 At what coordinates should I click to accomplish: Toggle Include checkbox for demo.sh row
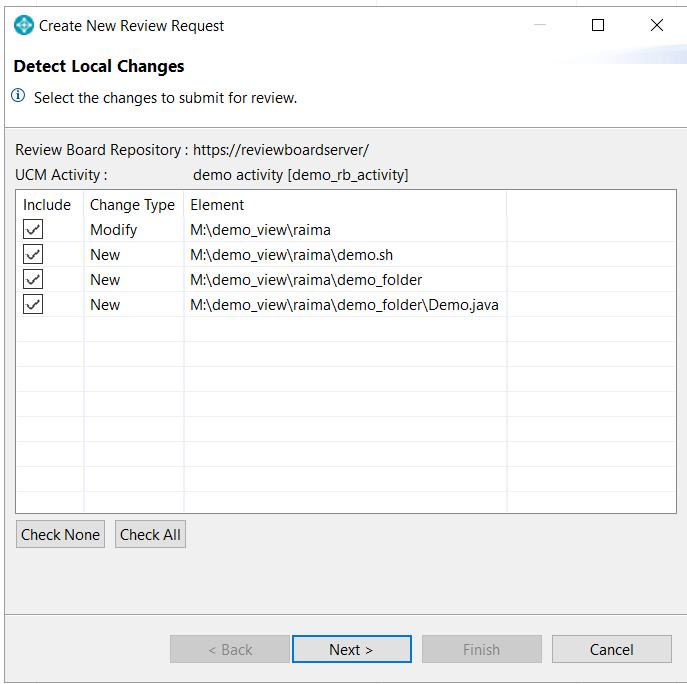point(33,254)
